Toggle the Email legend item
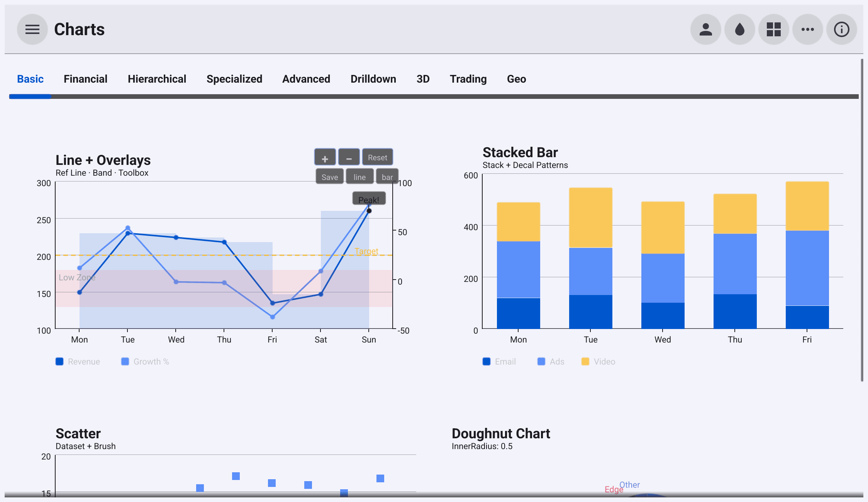 499,361
